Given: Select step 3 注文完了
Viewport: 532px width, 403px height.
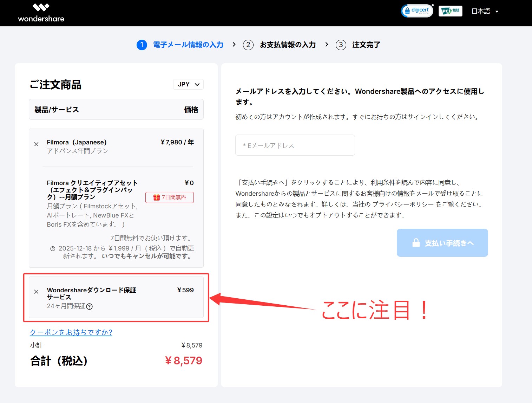Looking at the screenshot, I should pyautogui.click(x=358, y=45).
